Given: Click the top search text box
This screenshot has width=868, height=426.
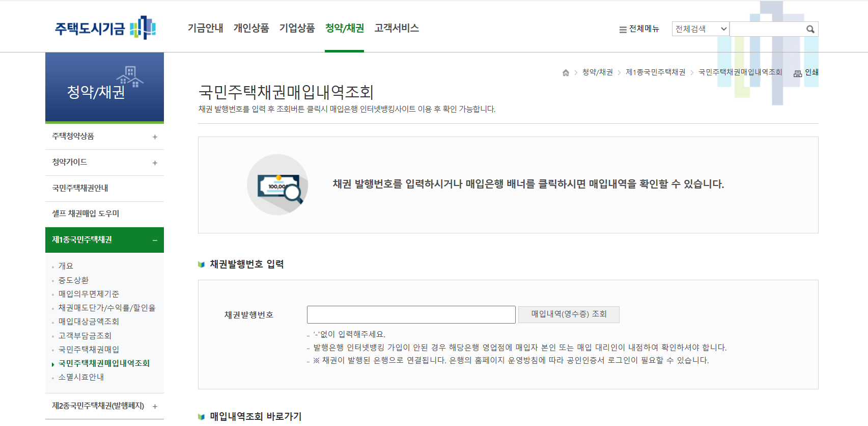Looking at the screenshot, I should tap(767, 29).
